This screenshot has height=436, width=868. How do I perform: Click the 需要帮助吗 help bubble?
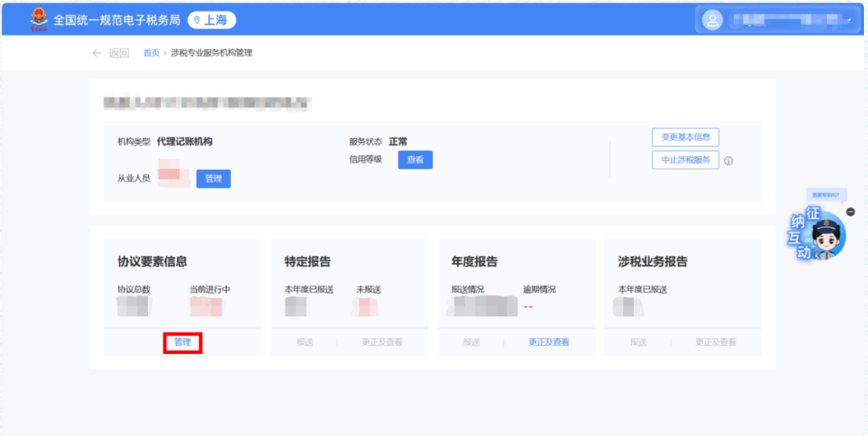coord(826,195)
